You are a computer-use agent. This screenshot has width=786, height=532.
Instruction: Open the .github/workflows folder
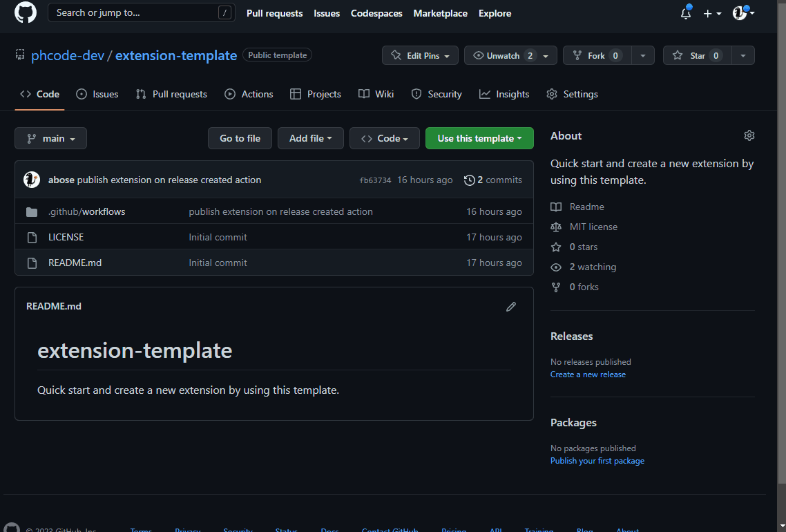coord(87,211)
